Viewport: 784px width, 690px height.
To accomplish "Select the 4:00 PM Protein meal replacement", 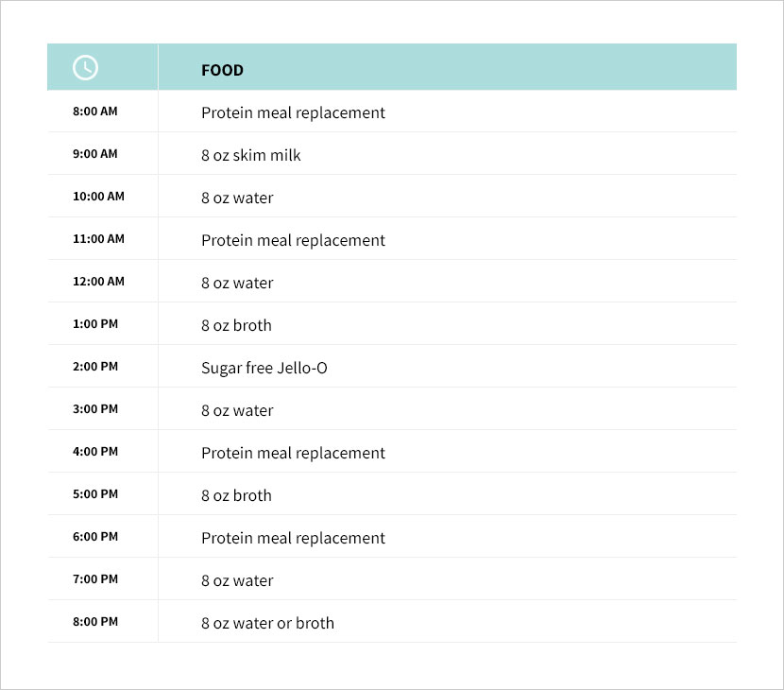I will pos(293,453).
